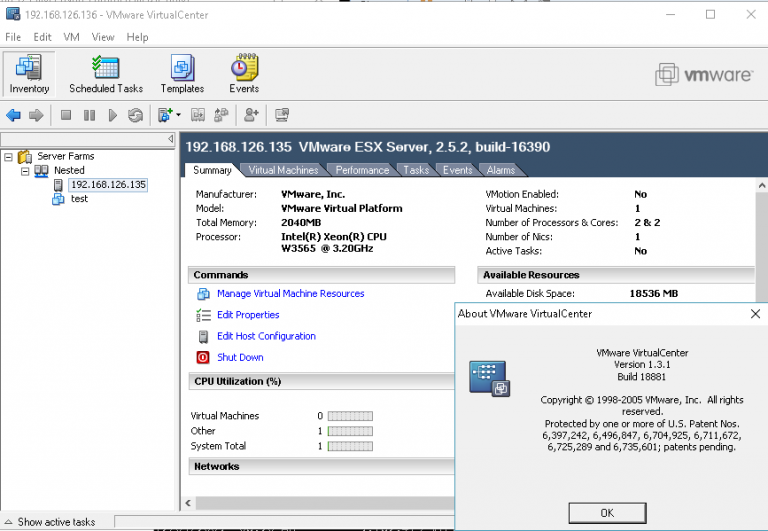Image resolution: width=768 pixels, height=531 pixels.
Task: Click Manage Virtual Machine Resources link
Action: coord(290,293)
